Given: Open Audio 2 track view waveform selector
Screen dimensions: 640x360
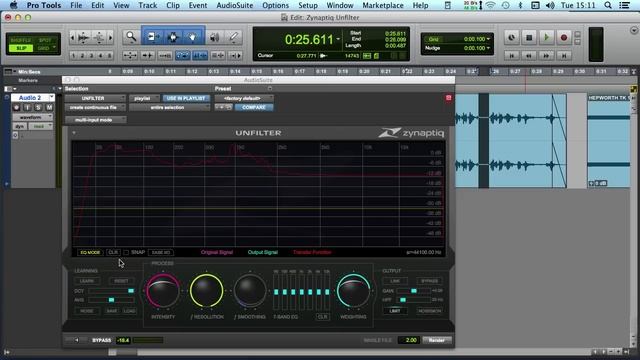Looking at the screenshot, I should coord(32,117).
